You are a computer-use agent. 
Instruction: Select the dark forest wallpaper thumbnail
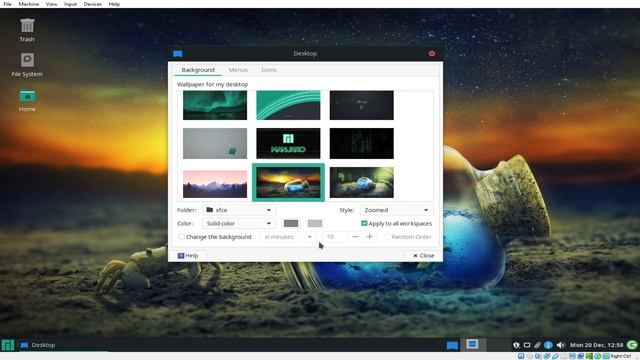(362, 143)
